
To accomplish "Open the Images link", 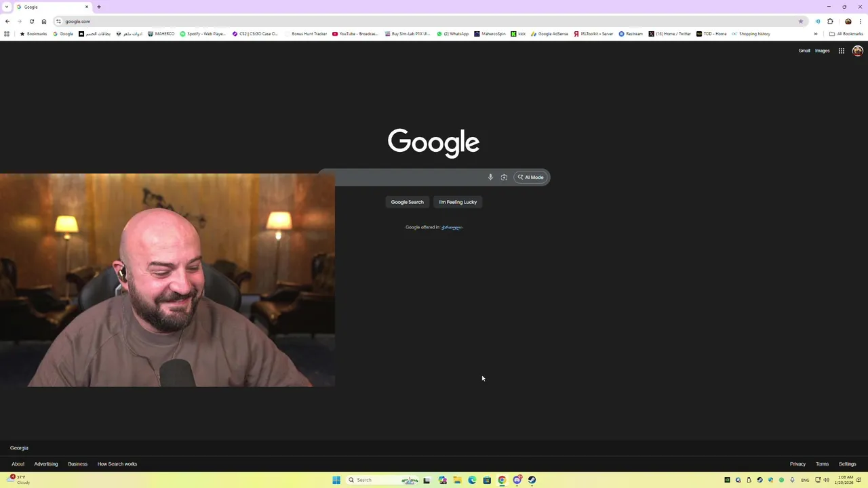I will point(823,51).
